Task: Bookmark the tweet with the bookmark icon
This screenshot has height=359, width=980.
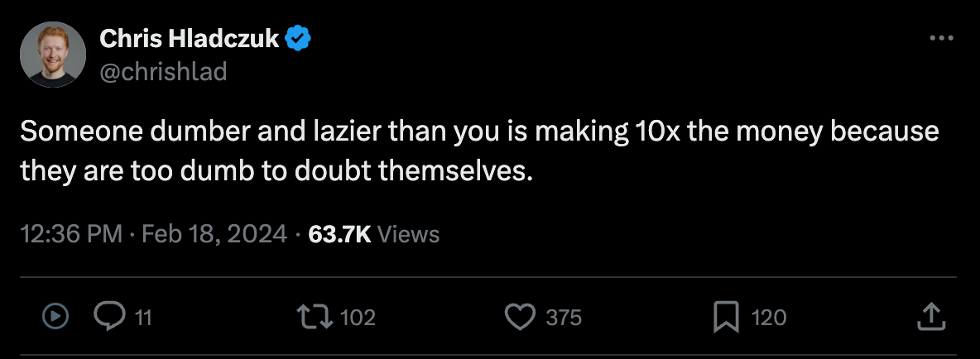Action: click(726, 316)
